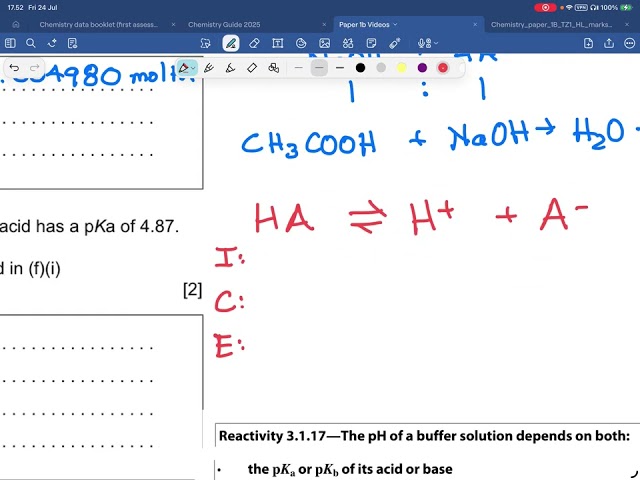Select the text box tool
The image size is (640, 480).
[x=278, y=43]
